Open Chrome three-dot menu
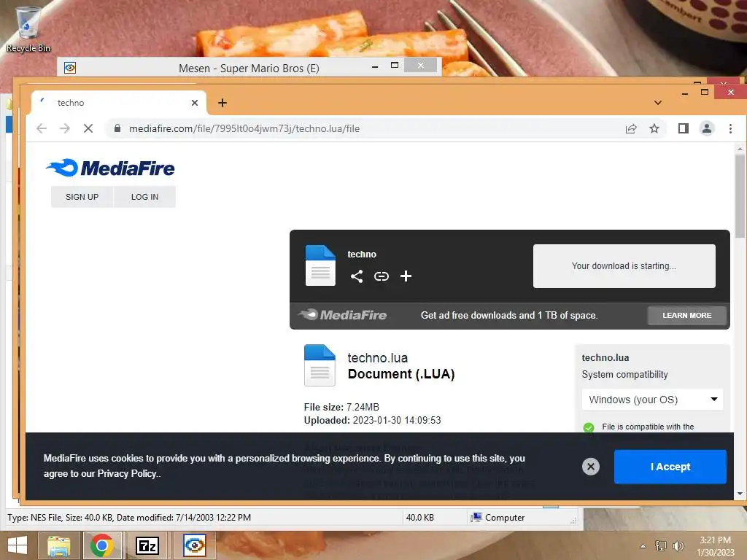Image resolution: width=747 pixels, height=560 pixels. coord(730,128)
